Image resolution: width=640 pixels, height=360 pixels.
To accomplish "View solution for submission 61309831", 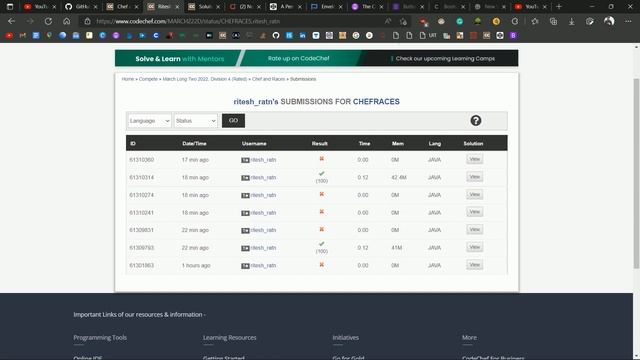I will pos(474,229).
